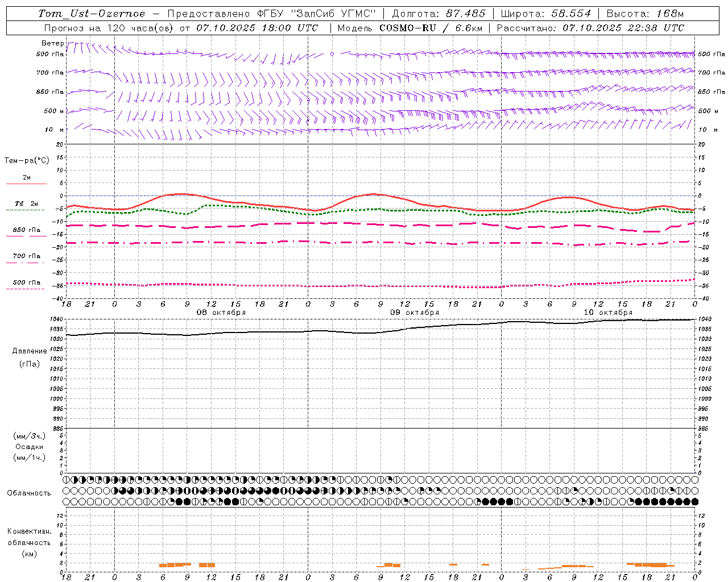Click the station name Tom_Ust-Ozernoe in header
Image resolution: width=728 pixels, height=582 pixels.
(92, 14)
